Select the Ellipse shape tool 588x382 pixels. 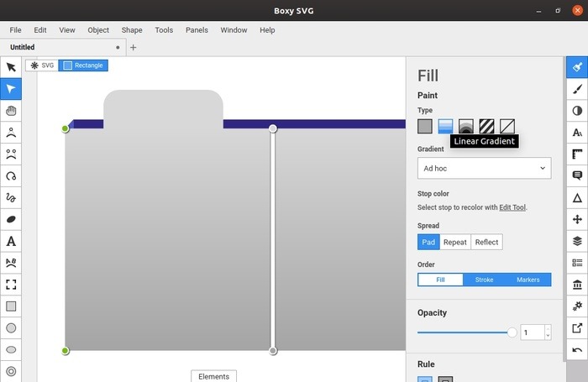tap(11, 350)
